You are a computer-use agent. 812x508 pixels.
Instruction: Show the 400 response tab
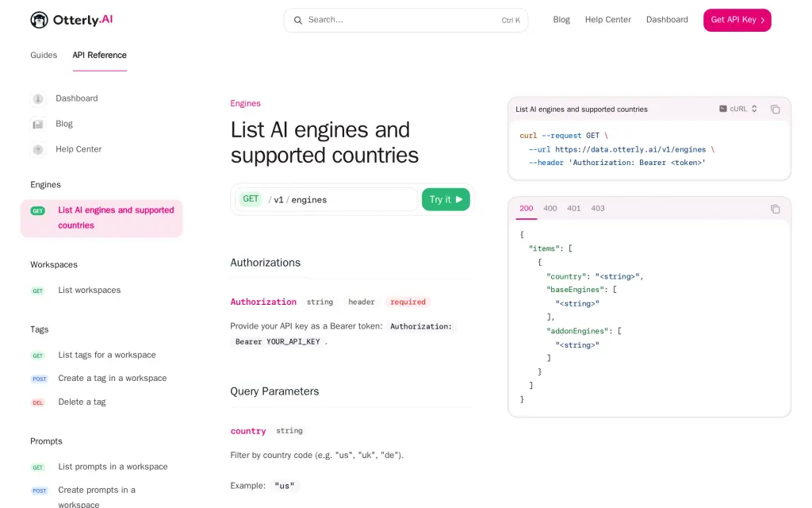(550, 209)
